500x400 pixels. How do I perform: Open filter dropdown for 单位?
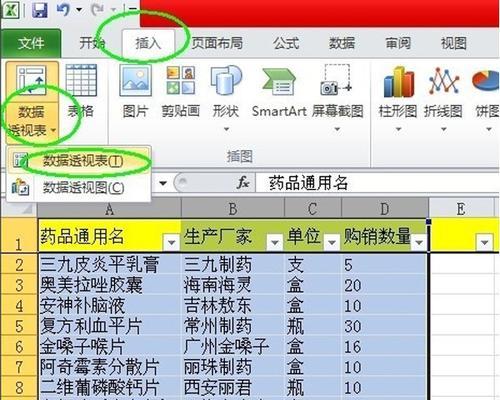point(332,242)
